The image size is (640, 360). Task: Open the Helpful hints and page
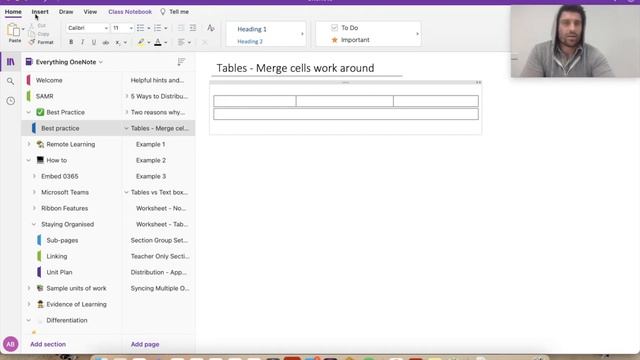[x=157, y=80]
